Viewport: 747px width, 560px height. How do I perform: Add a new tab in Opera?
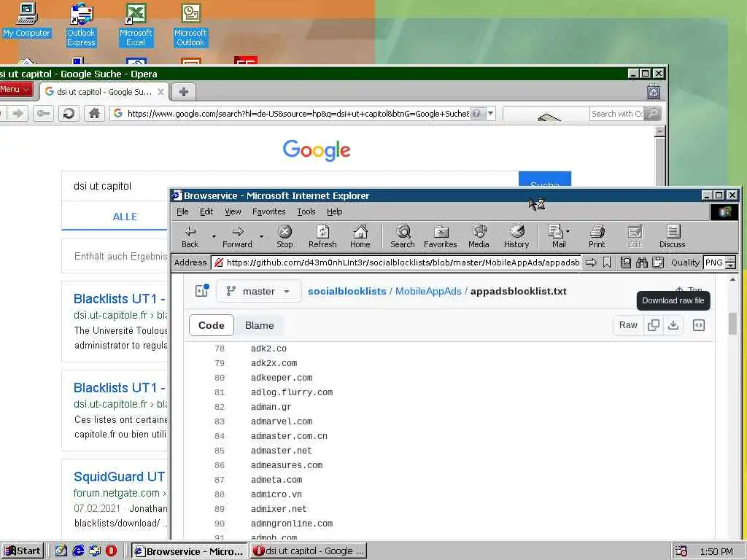(183, 92)
